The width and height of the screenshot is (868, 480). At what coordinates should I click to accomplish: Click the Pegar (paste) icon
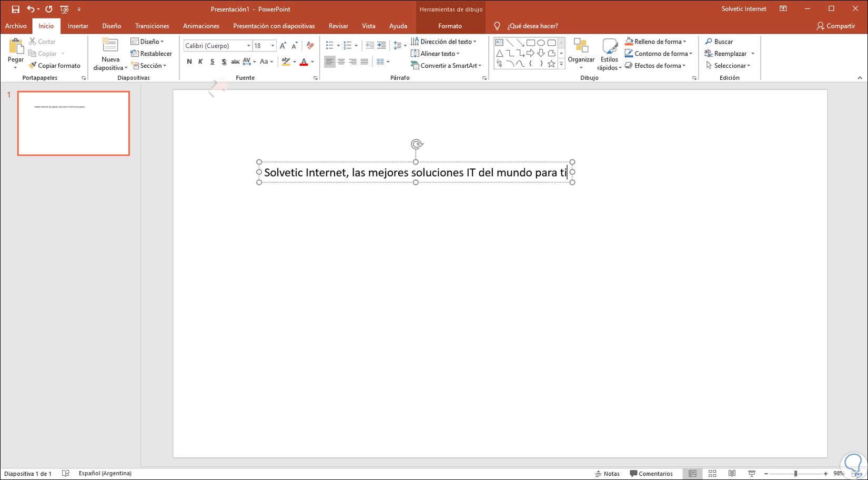16,47
